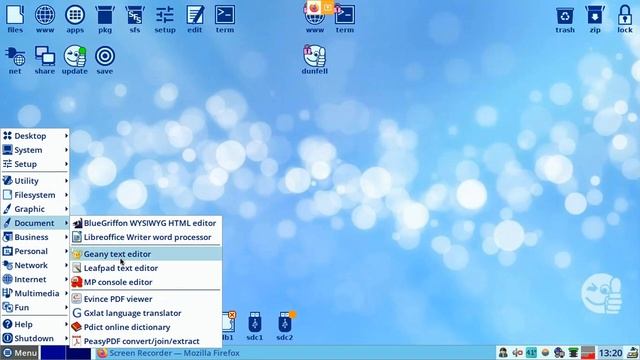Open the Fun menu category
640x360 pixels.
[x=35, y=308]
